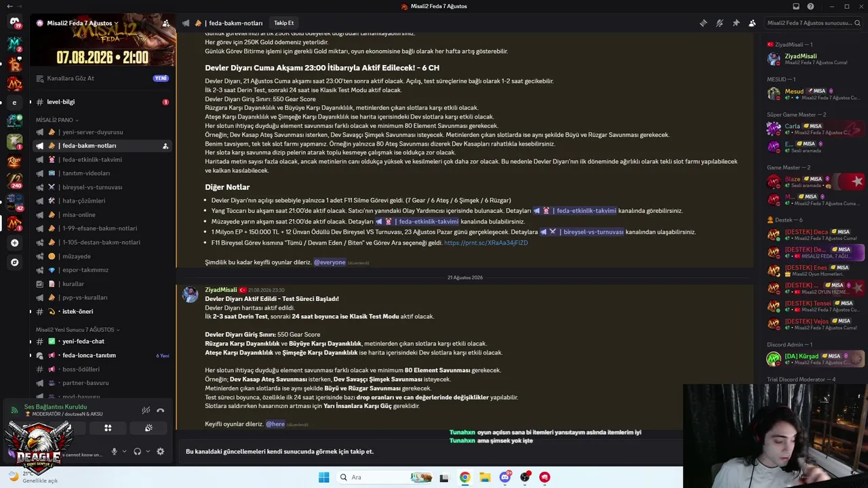
Task: Open server with the 'e' letter icon
Action: (x=14, y=102)
